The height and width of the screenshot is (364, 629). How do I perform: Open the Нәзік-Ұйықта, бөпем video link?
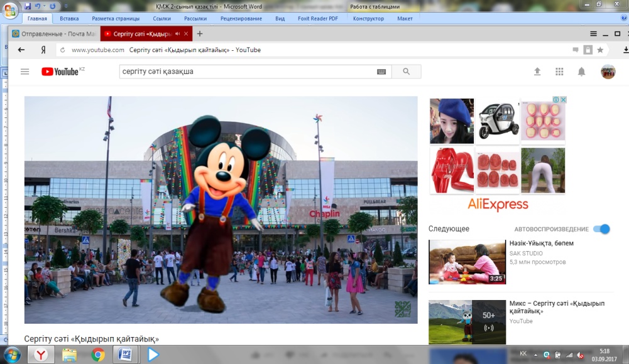pyautogui.click(x=541, y=244)
